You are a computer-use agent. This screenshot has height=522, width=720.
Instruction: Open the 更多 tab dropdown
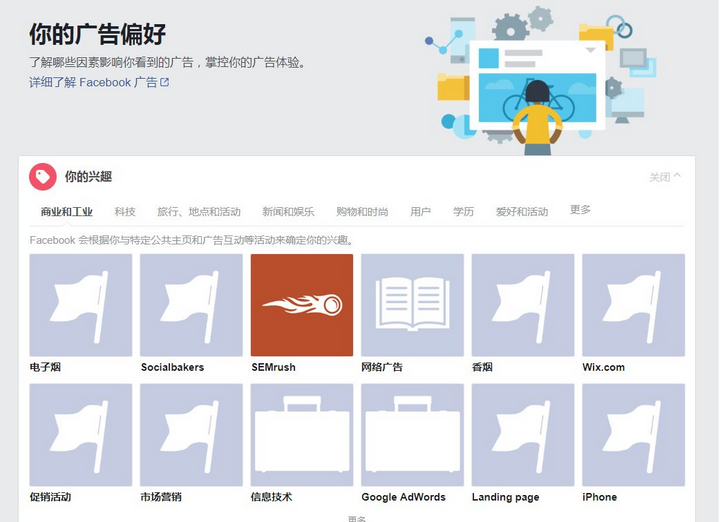click(x=580, y=210)
